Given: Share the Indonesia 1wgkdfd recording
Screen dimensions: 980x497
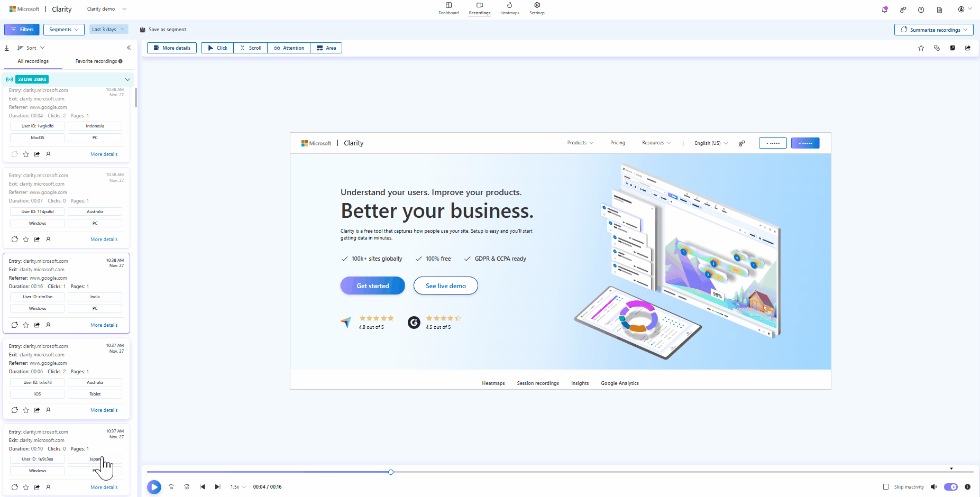Looking at the screenshot, I should click(37, 154).
